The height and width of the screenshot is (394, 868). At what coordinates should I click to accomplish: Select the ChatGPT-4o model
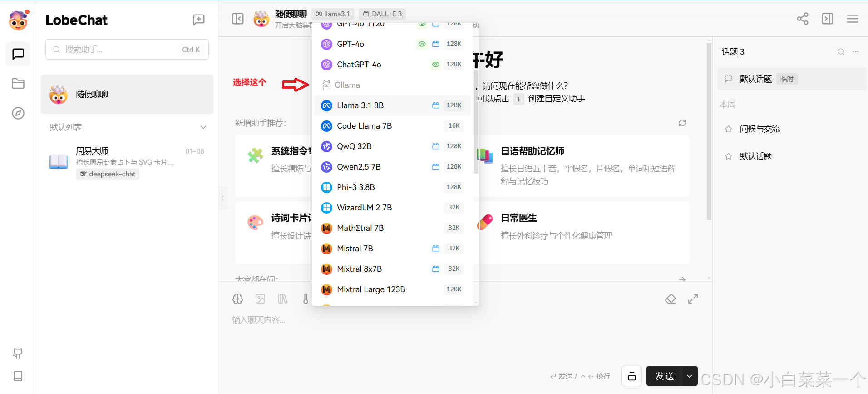392,65
